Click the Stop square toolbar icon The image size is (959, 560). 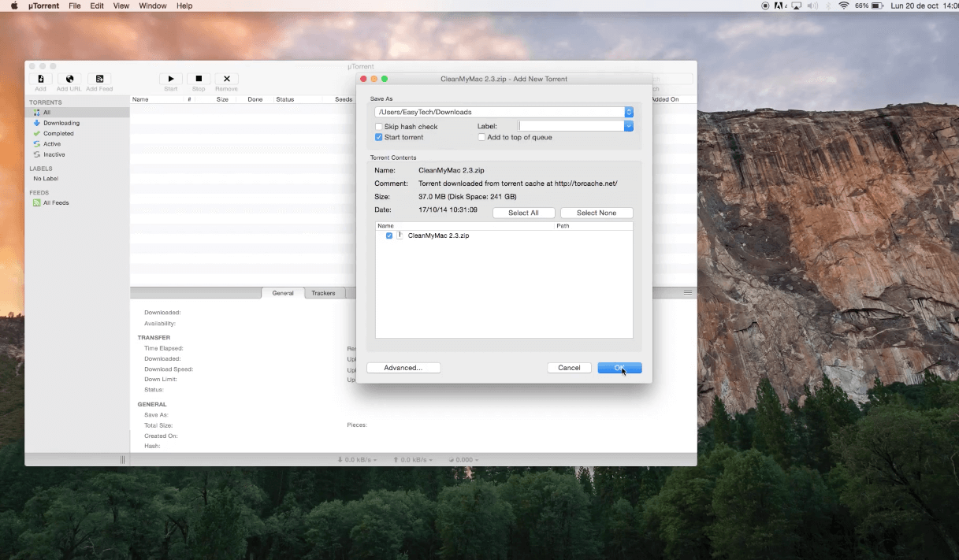[199, 79]
